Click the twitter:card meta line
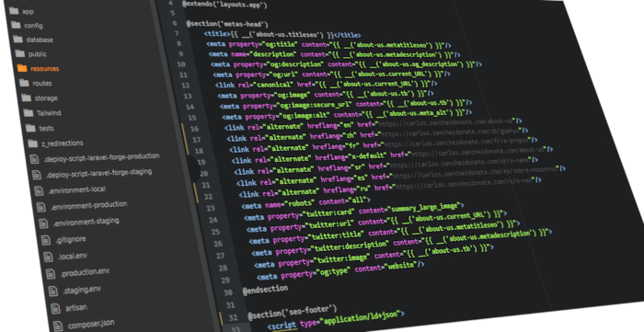Viewport: 644px width, 332px height. (x=354, y=212)
